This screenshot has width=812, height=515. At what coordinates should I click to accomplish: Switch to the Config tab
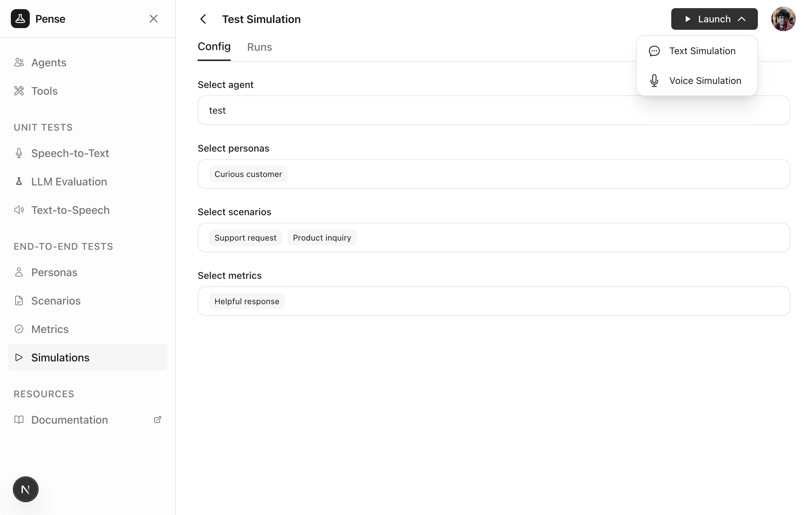[x=214, y=47]
